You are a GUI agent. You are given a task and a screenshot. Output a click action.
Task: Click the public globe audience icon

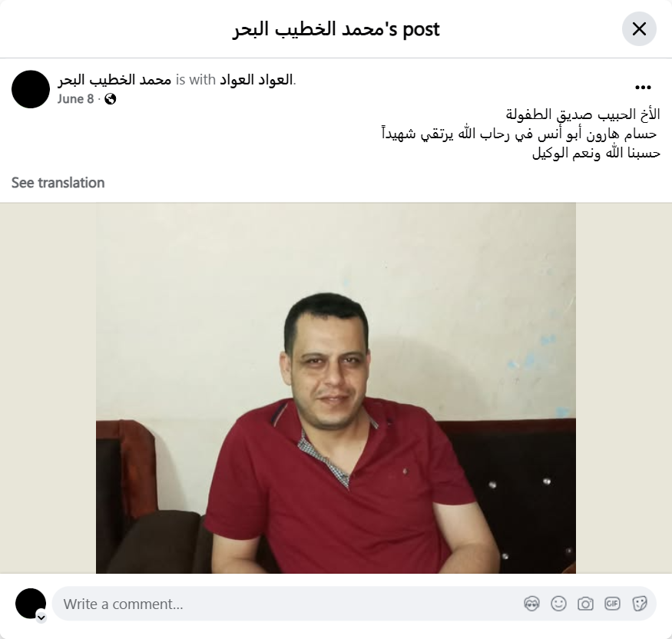(x=110, y=99)
